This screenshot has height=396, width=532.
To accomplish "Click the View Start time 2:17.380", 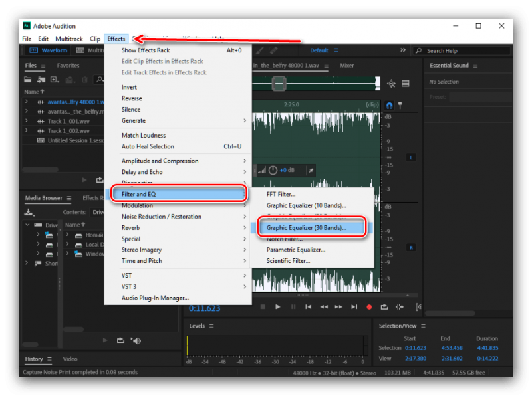I will pyautogui.click(x=416, y=359).
